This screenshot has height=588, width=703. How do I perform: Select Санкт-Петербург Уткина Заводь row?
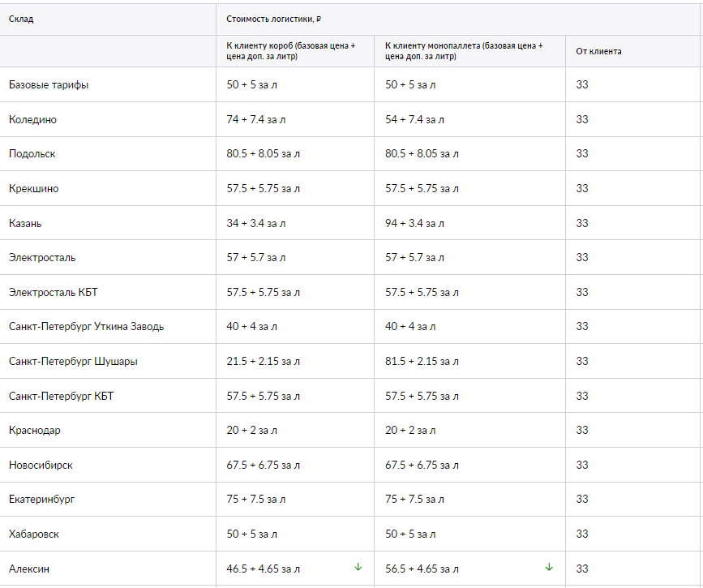point(352,327)
